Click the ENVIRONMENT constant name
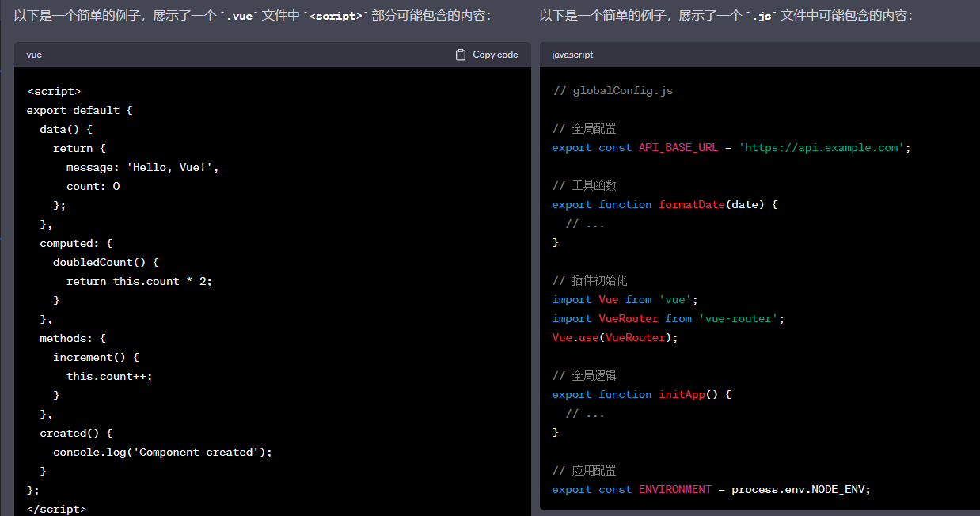 click(x=675, y=489)
